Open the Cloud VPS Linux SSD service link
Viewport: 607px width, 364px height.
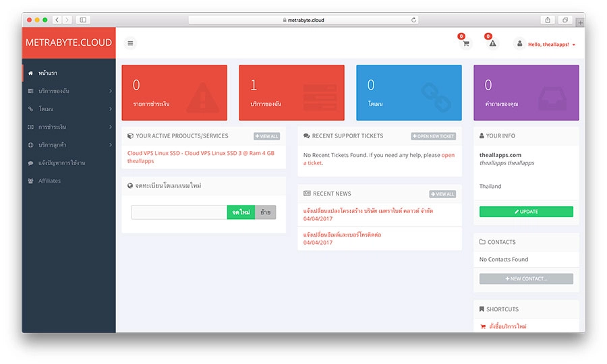tap(200, 153)
